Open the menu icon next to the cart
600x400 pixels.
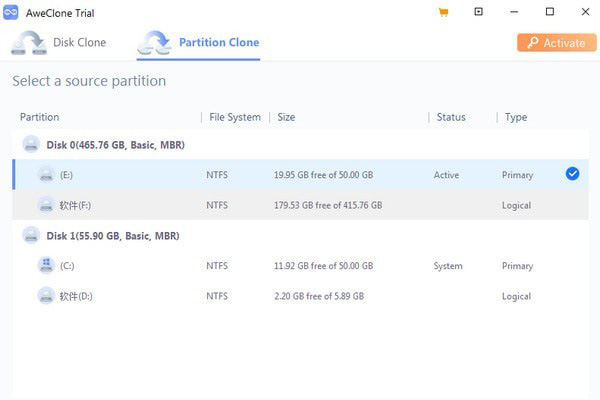click(x=478, y=12)
